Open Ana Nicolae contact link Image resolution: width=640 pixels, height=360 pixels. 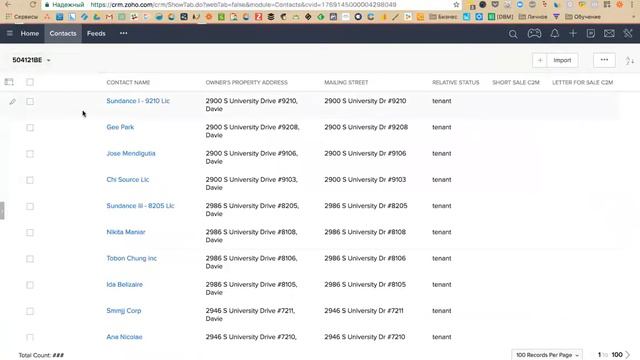tap(124, 337)
